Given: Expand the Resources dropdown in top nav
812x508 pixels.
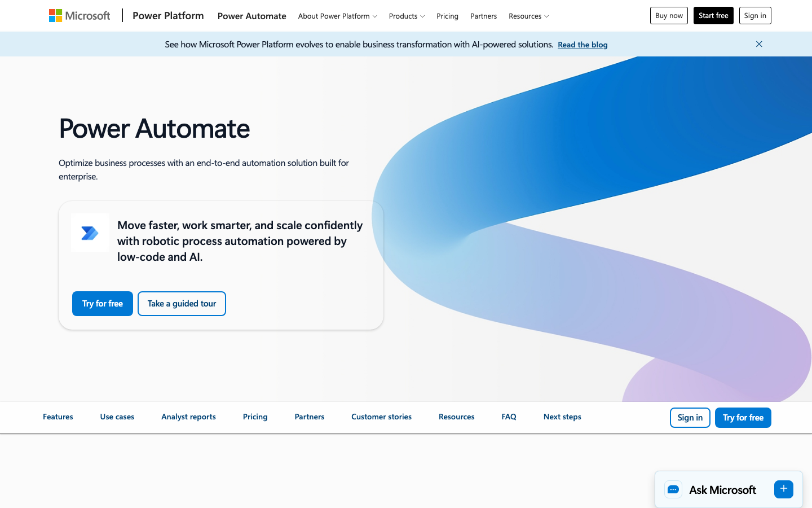Looking at the screenshot, I should pos(528,16).
